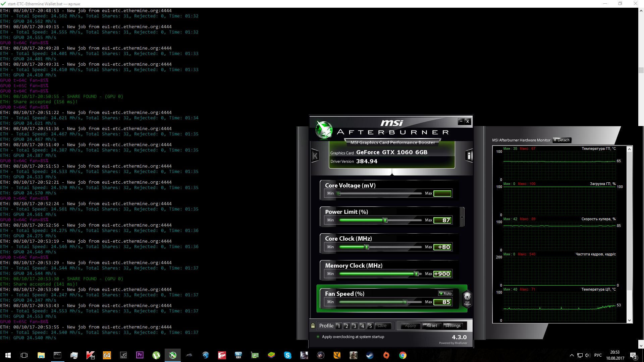Click the Fan Speed value field 85
This screenshot has width=644, height=362.
[442, 302]
